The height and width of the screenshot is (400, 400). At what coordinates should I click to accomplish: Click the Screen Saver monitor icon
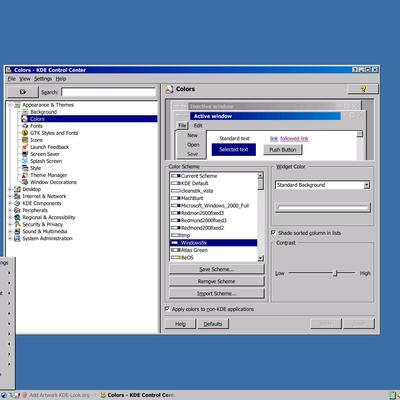[x=25, y=154]
